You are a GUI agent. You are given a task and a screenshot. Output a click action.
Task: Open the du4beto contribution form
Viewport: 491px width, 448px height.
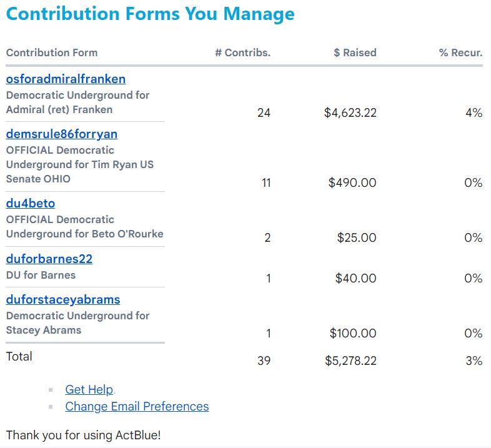click(x=31, y=203)
